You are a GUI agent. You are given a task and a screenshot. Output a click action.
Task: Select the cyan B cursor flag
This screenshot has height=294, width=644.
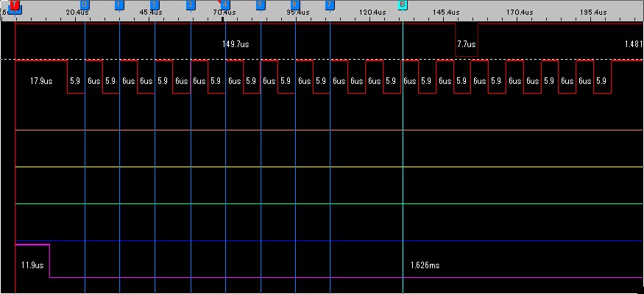tap(403, 5)
